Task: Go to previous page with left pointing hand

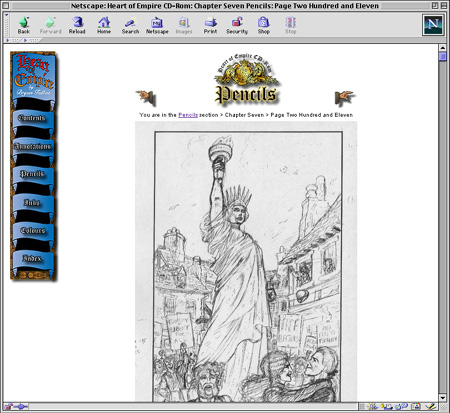Action: click(x=146, y=97)
